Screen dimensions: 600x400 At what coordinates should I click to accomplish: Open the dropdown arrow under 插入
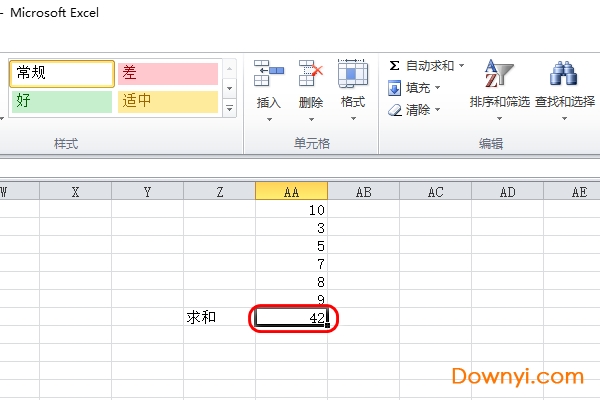[268, 120]
